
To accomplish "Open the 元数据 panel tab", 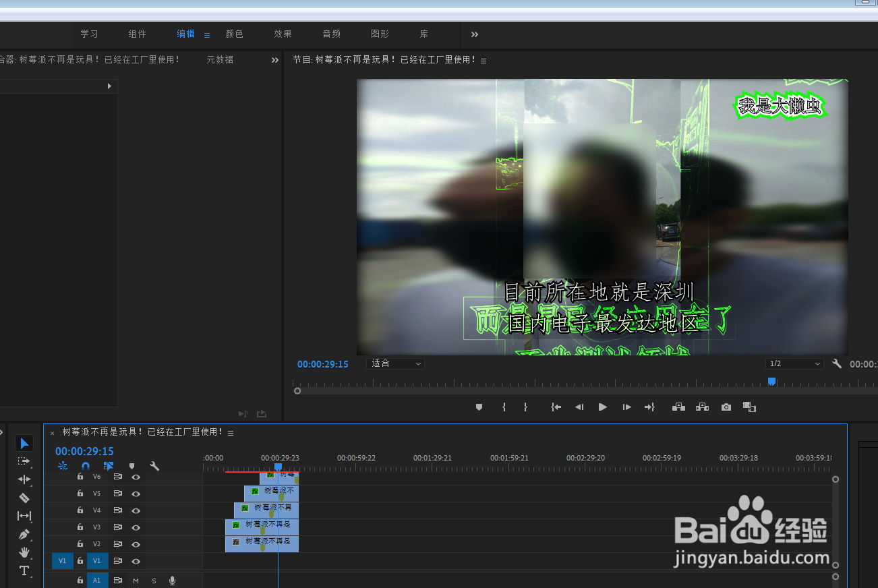I will (x=220, y=59).
